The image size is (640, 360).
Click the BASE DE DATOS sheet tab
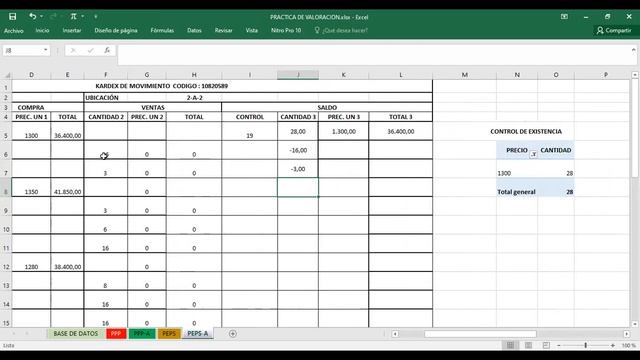pyautogui.click(x=76, y=333)
